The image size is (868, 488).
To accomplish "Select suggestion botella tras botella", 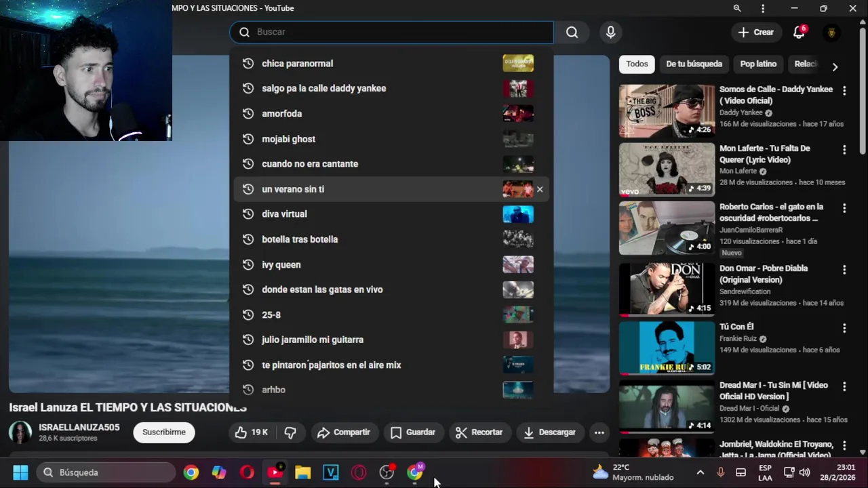I will [x=391, y=239].
